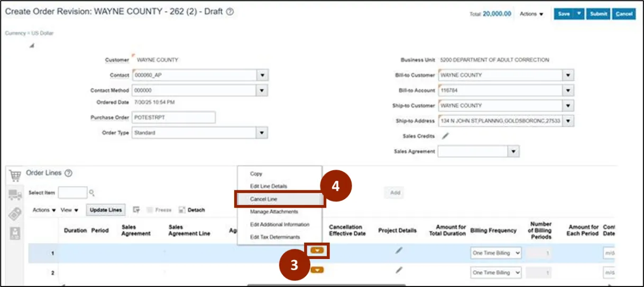The image size is (644, 287).
Task: Open the orange line actions dropdown on row 2
Action: [317, 270]
